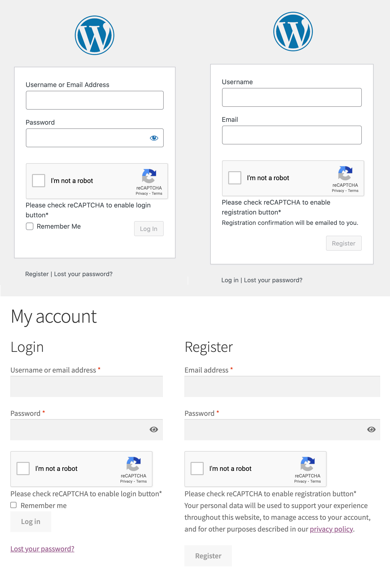Check "I'm not a robot" on the login form
390x588 pixels.
point(38,181)
